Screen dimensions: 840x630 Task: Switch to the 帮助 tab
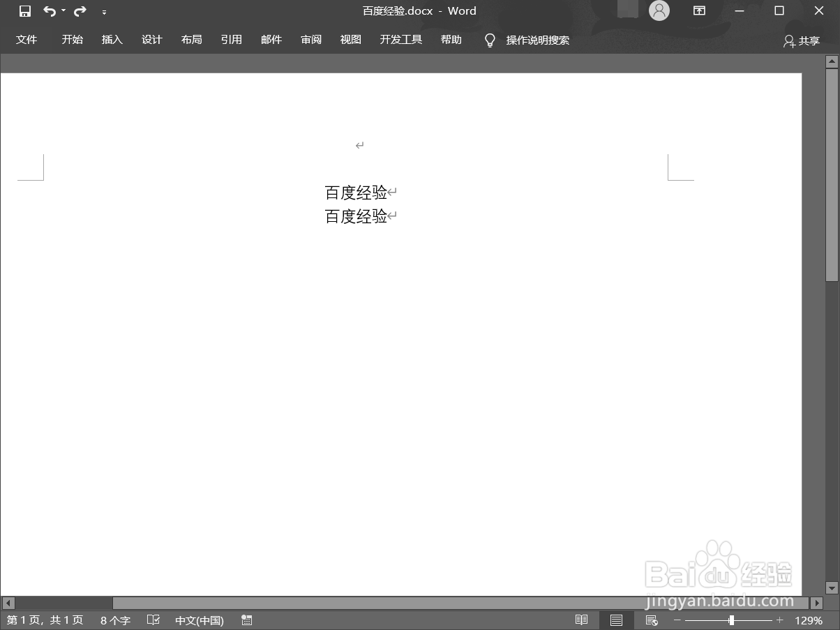pyautogui.click(x=451, y=40)
